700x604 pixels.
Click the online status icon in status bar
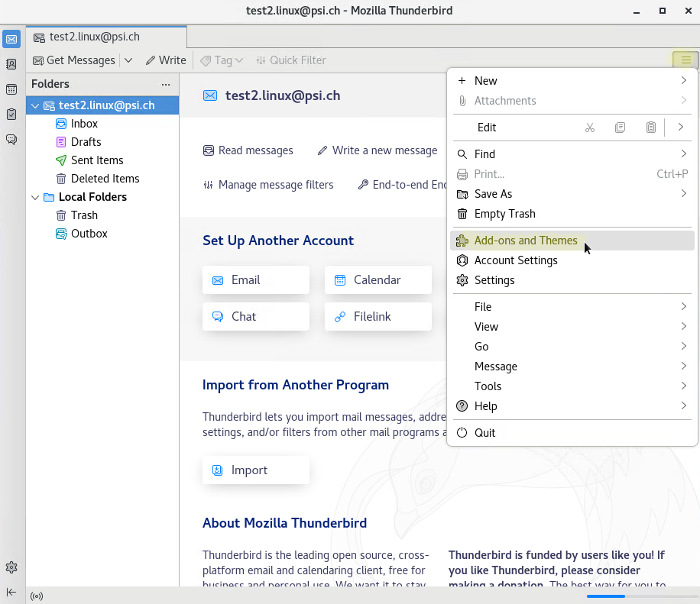pyautogui.click(x=37, y=596)
